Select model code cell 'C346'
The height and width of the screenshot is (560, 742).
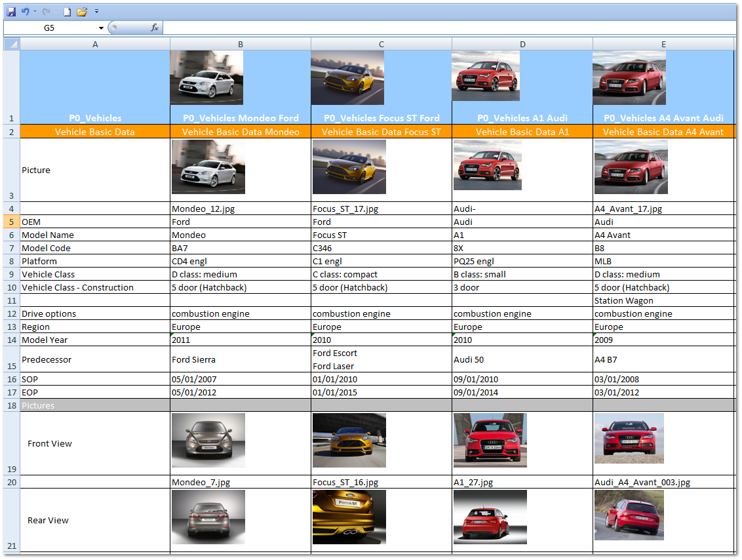point(381,248)
